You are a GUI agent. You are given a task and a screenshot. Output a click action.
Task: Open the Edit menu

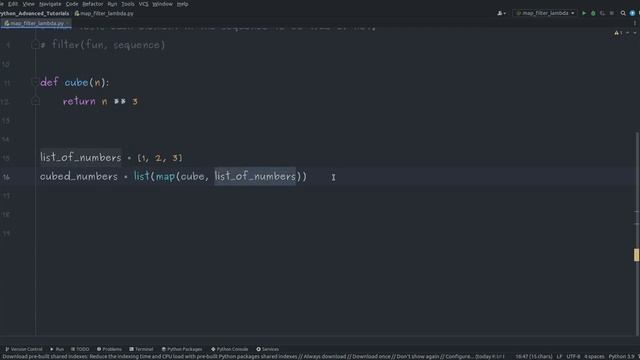[13, 4]
